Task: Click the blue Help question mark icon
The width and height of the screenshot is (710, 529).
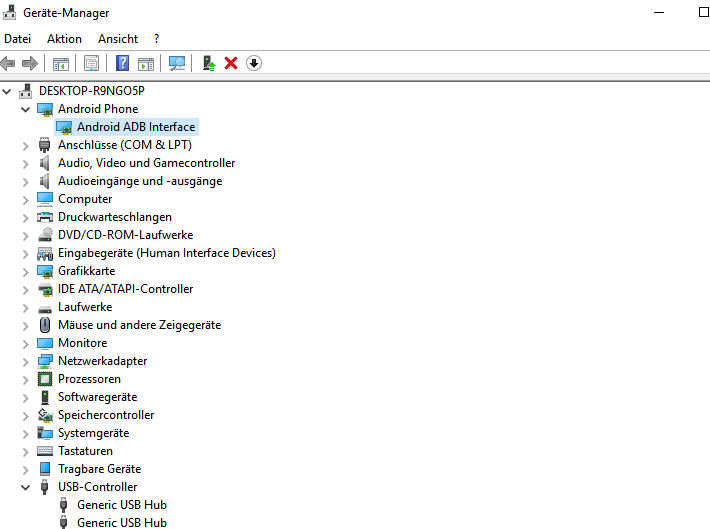Action: 122,63
